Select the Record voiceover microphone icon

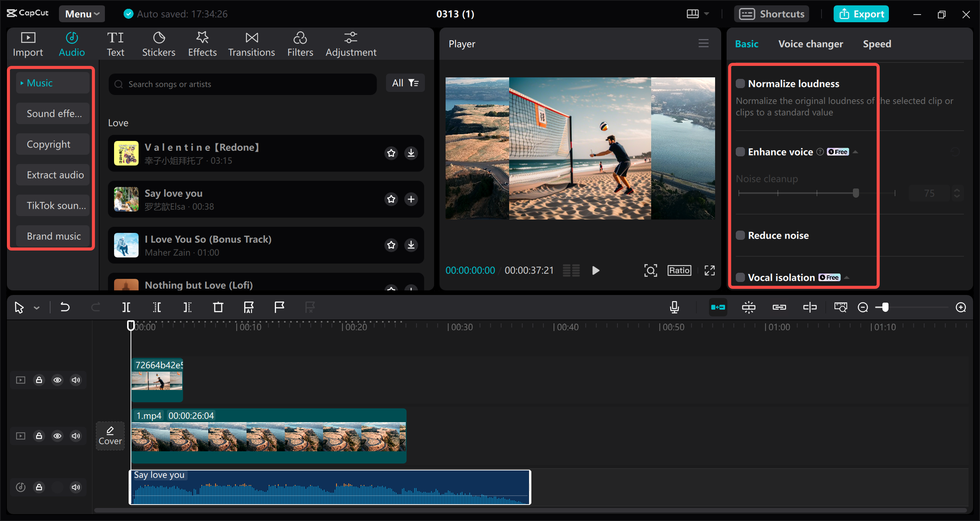point(675,307)
